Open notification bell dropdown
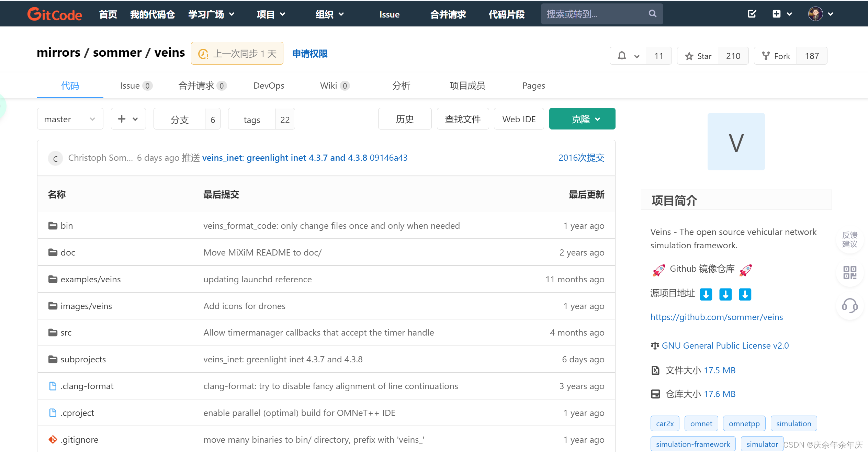Screen dimensions: 868x452 tap(628, 56)
